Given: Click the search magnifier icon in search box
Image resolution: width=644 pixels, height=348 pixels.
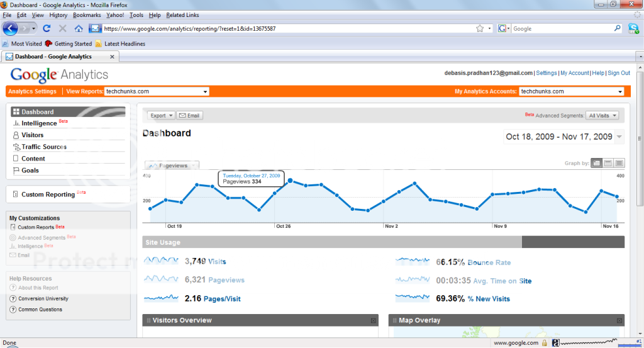Looking at the screenshot, I should 618,28.
